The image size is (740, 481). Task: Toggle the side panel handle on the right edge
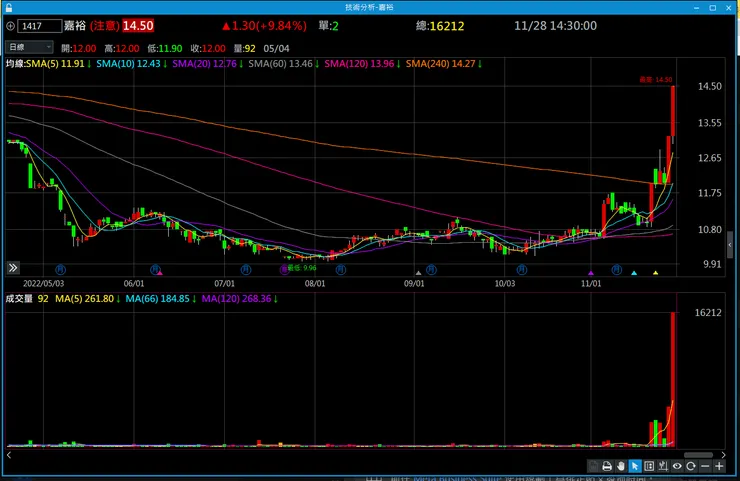tap(730, 245)
